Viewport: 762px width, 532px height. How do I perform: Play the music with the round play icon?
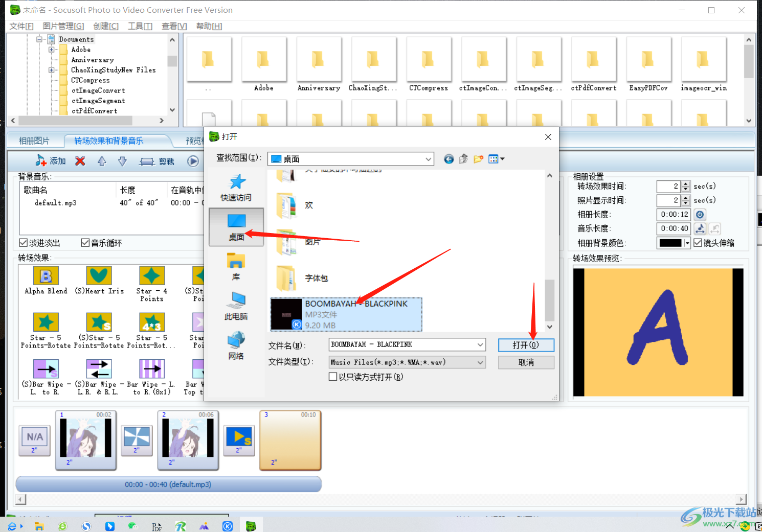[193, 161]
